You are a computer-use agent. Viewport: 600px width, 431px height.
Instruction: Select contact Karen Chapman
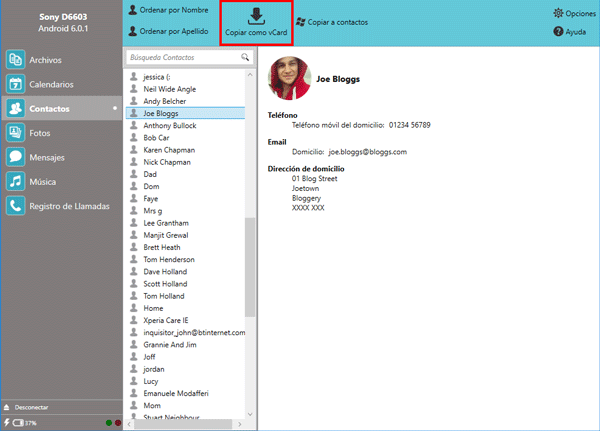pos(185,150)
